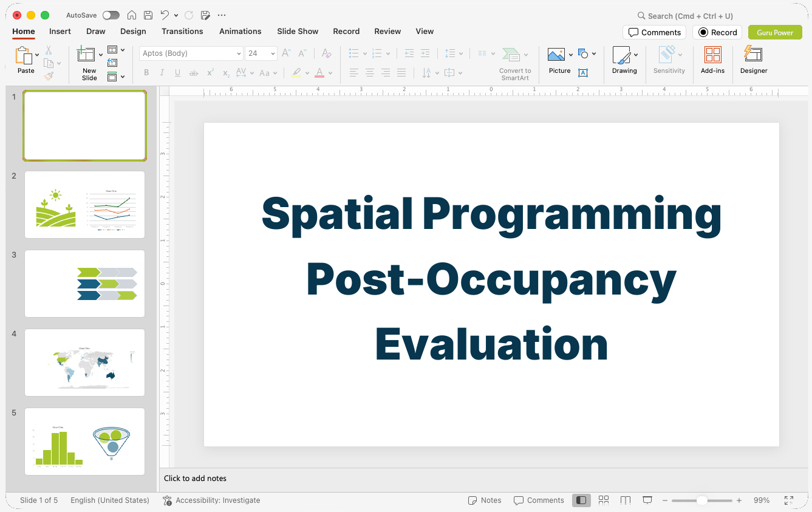
Task: Click the zoom slider handle
Action: point(701,500)
